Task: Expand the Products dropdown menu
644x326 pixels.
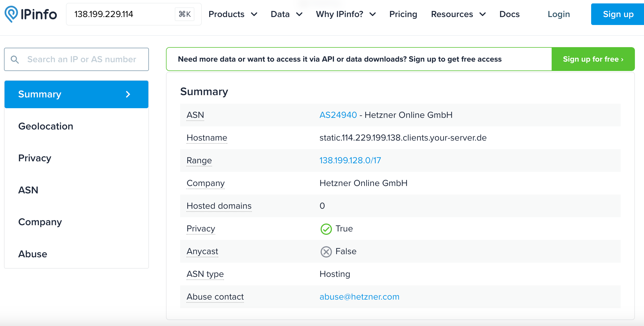Action: coord(232,14)
